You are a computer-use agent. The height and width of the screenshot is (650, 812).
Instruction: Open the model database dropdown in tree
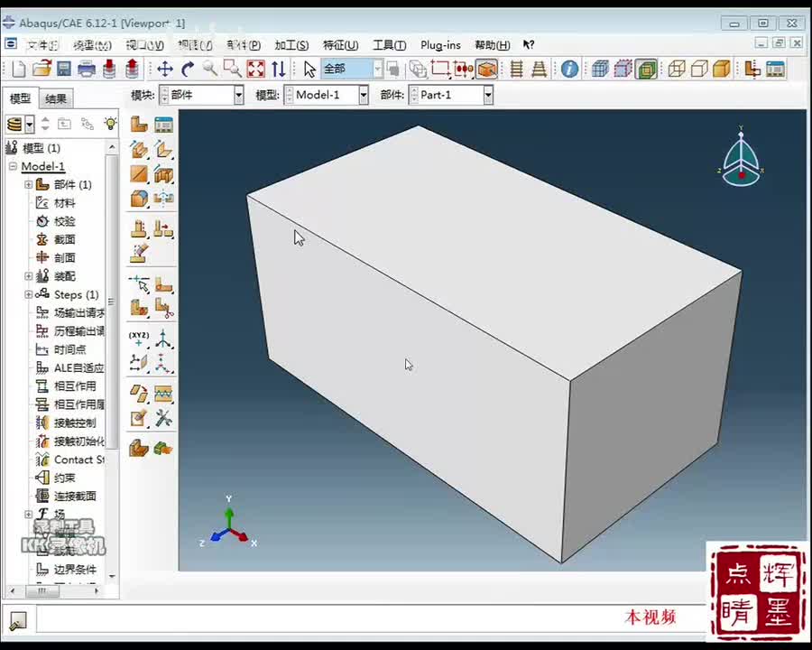(x=30, y=125)
